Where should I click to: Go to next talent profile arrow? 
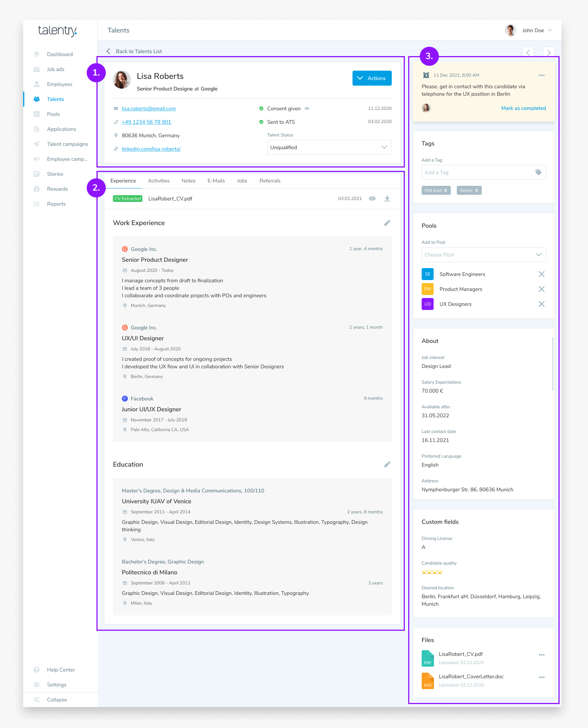pyautogui.click(x=549, y=52)
